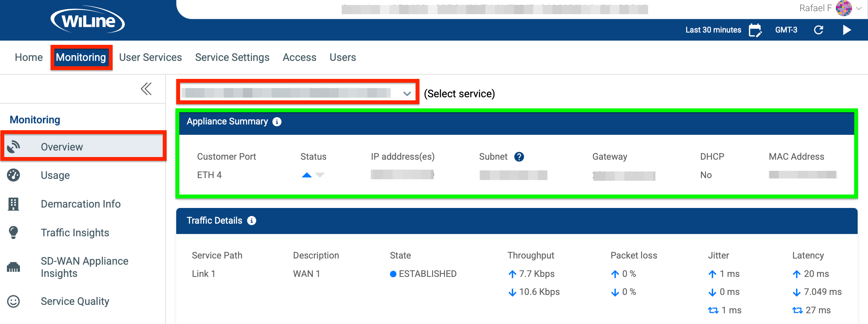868x324 pixels.
Task: Open the Service Quality page
Action: 75,301
